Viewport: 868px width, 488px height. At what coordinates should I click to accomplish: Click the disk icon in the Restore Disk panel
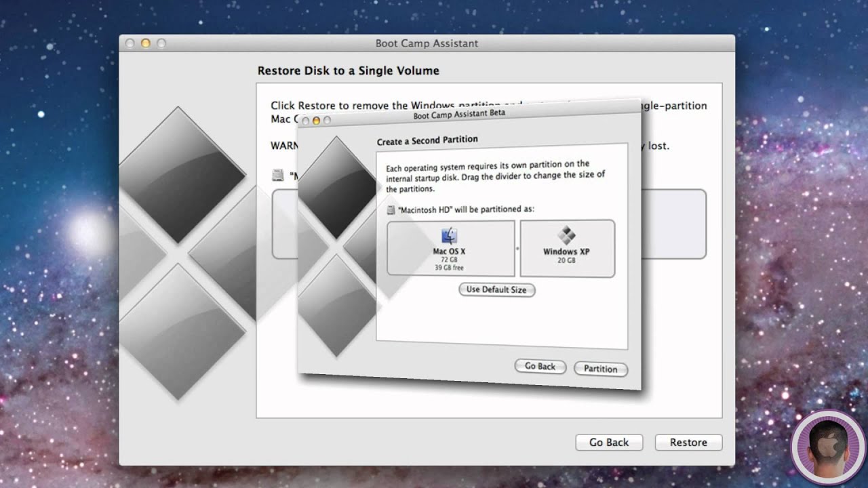pos(277,176)
